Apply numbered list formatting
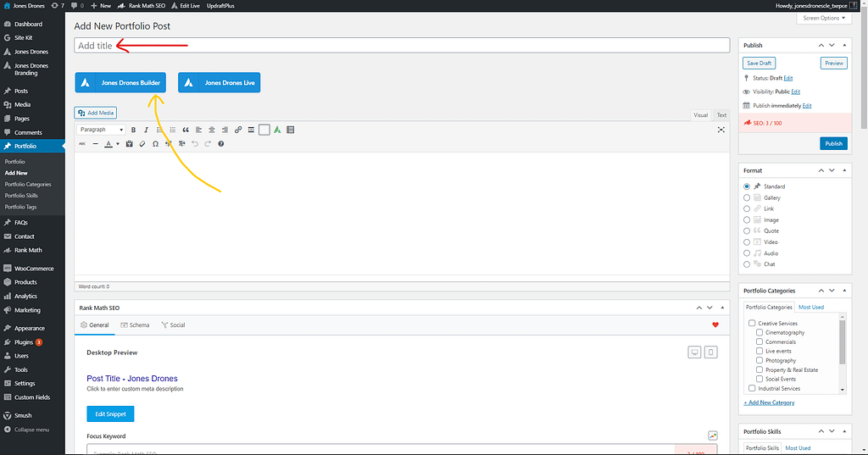Image resolution: width=868 pixels, height=455 pixels. 173,130
